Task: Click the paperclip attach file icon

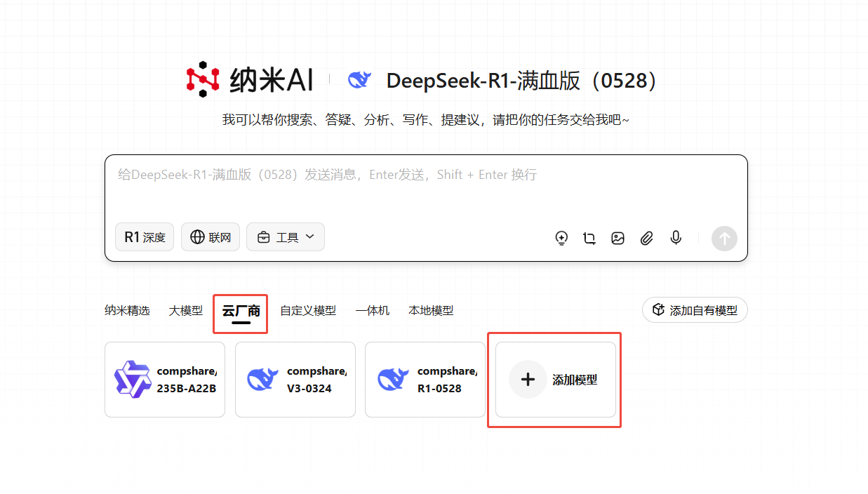Action: point(646,239)
